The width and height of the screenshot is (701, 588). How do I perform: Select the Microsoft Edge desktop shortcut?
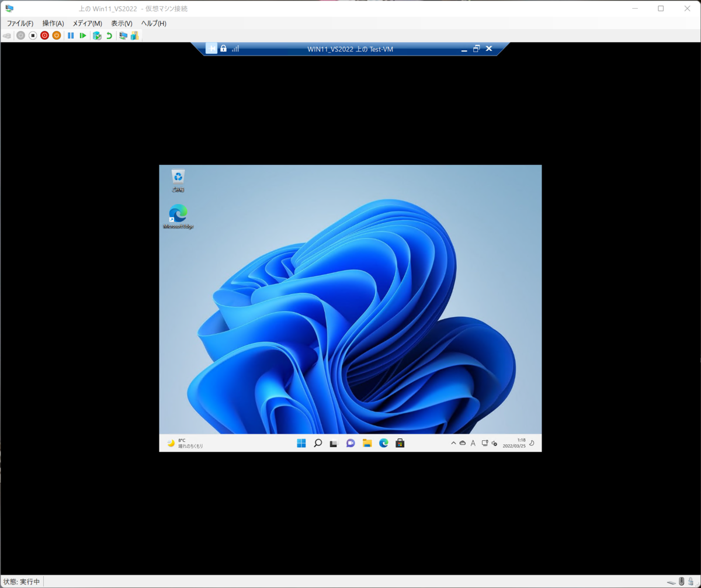tap(178, 216)
